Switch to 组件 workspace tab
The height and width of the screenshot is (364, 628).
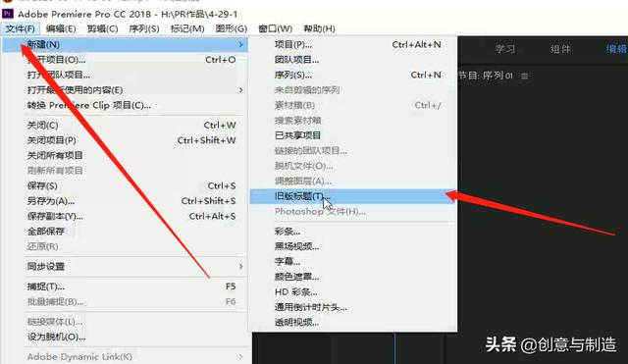tap(560, 49)
